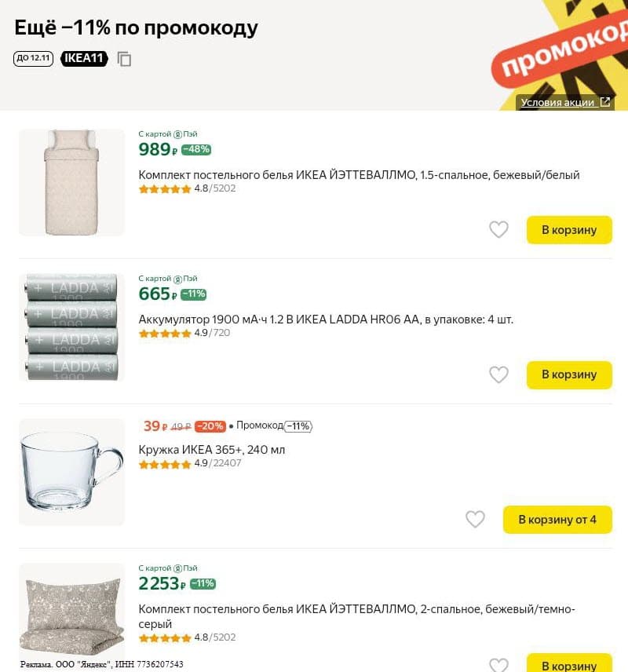Open the glass mug product thumbnail
This screenshot has height=672, width=628.
click(71, 473)
